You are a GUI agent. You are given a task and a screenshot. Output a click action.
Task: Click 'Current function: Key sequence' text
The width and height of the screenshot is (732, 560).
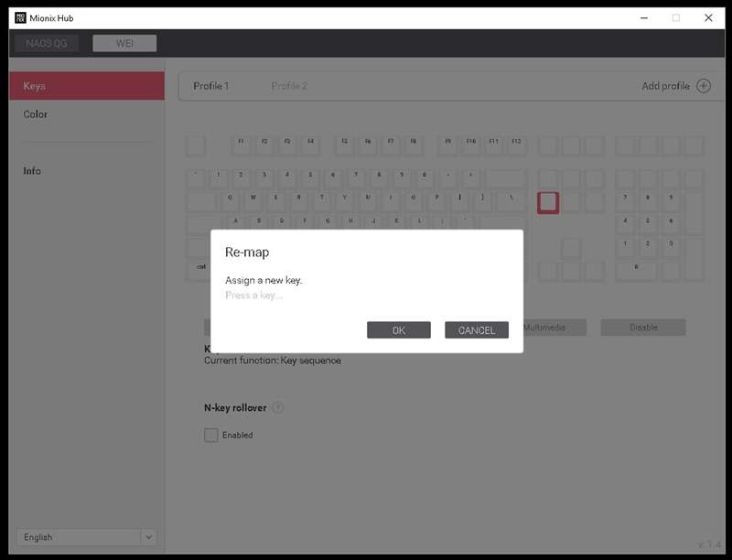(273, 361)
